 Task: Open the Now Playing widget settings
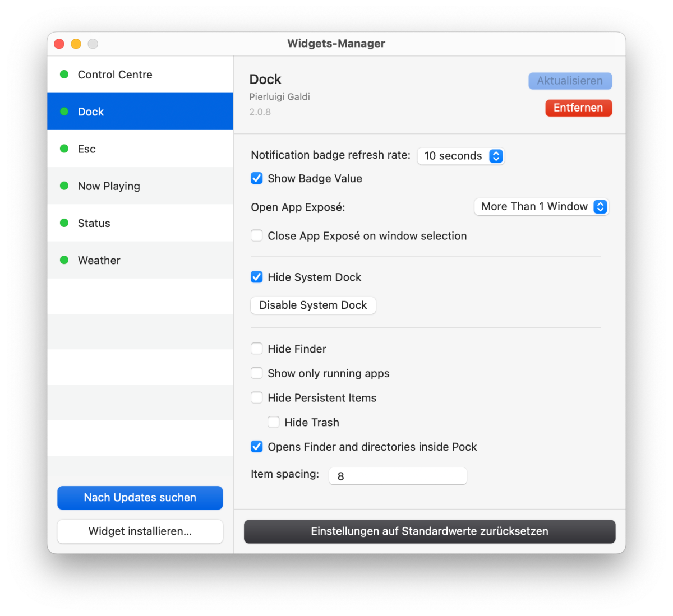[x=140, y=186]
